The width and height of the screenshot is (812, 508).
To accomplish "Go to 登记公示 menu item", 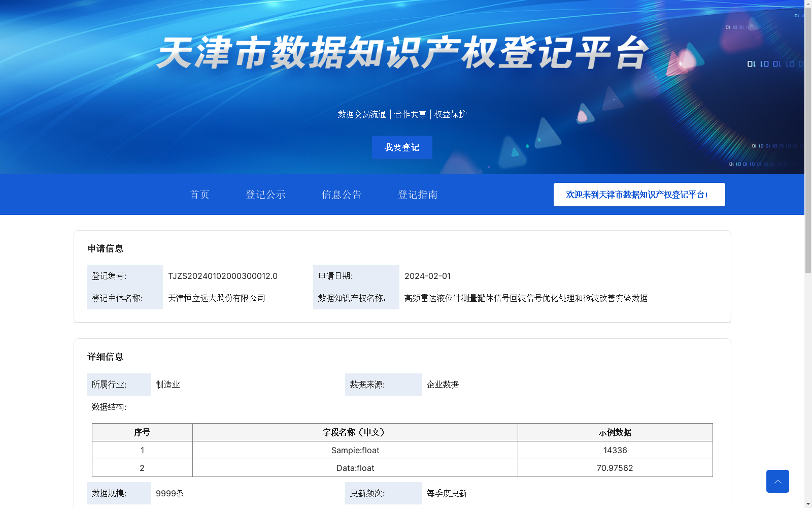I will 265,195.
